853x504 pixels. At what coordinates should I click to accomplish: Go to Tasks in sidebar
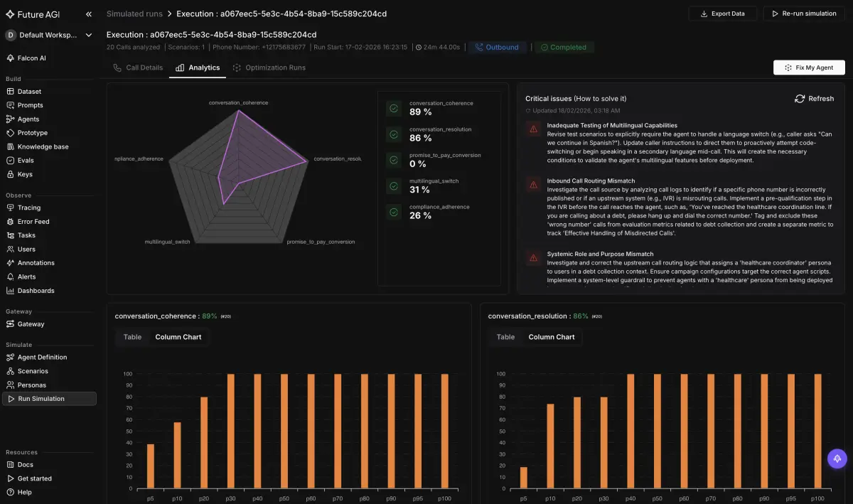point(26,235)
